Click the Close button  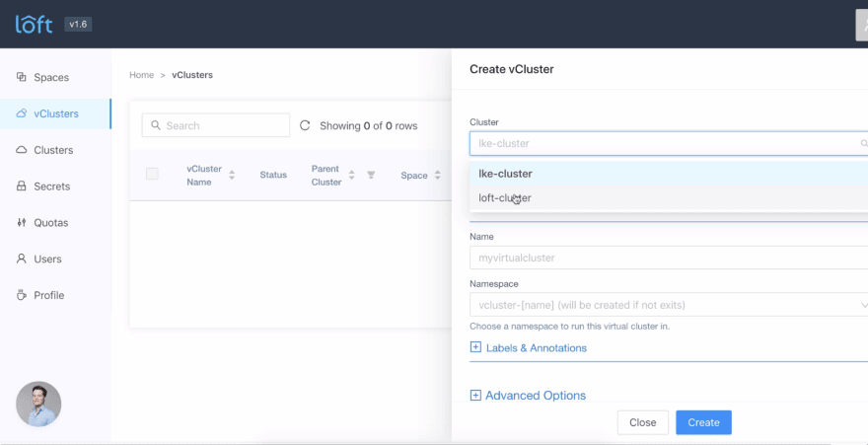coord(643,422)
